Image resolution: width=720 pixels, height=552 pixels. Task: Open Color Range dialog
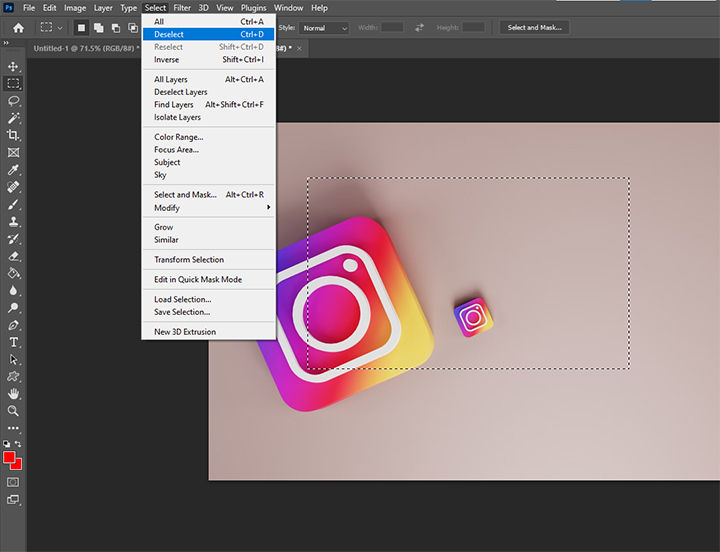pyautogui.click(x=208, y=137)
